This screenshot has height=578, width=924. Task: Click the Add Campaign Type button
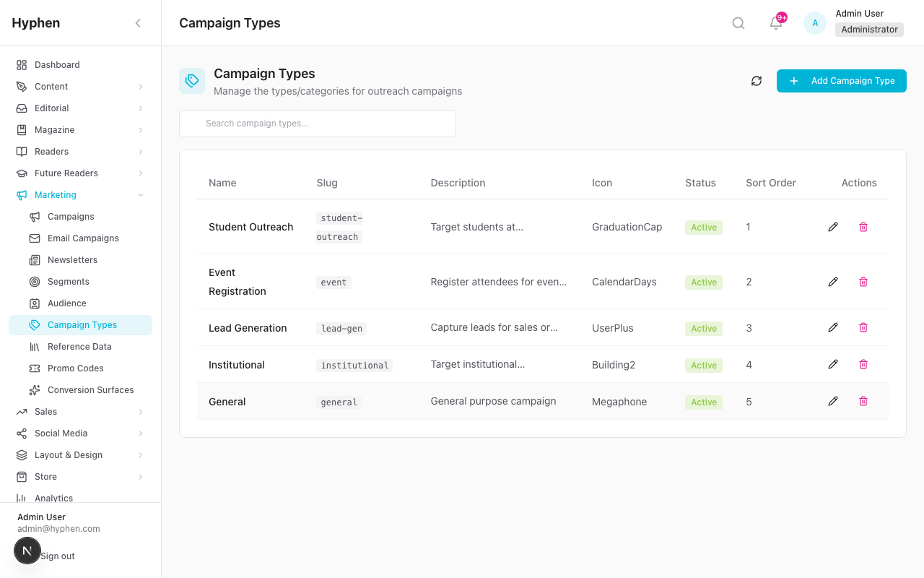(841, 81)
